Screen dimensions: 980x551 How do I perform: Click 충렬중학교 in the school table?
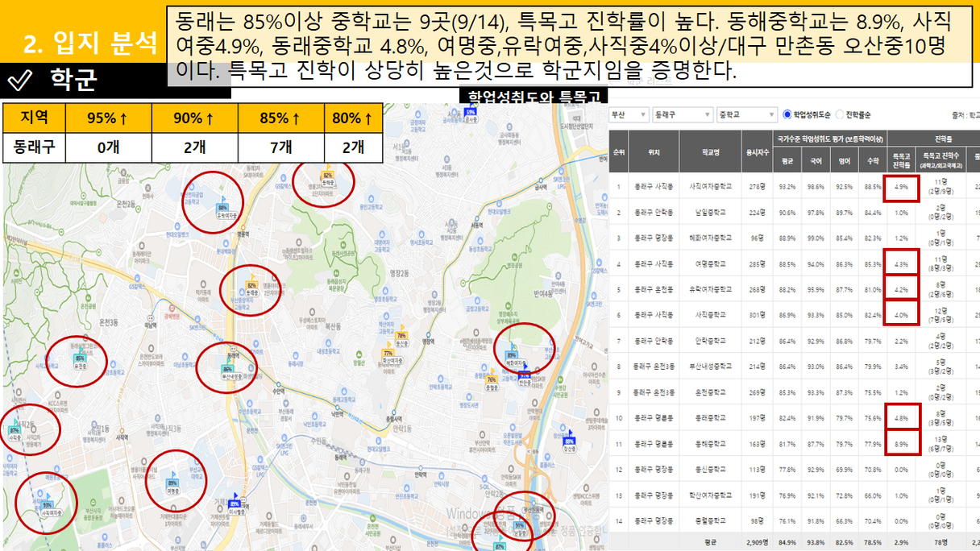[x=710, y=521]
